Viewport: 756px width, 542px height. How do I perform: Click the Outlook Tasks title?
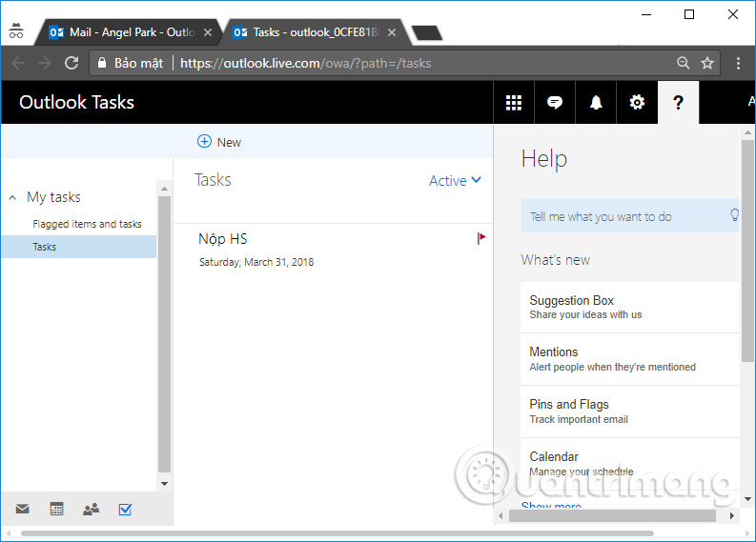[76, 102]
